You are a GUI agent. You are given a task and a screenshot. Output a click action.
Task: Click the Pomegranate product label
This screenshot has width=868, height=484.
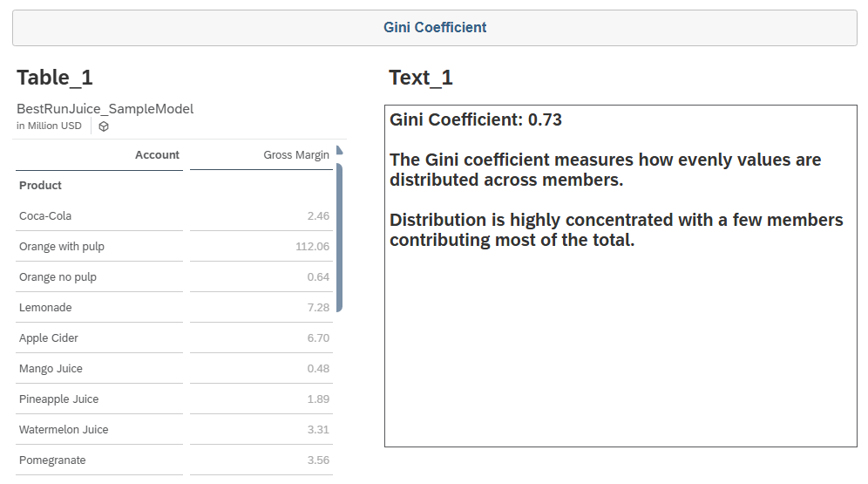click(x=52, y=460)
